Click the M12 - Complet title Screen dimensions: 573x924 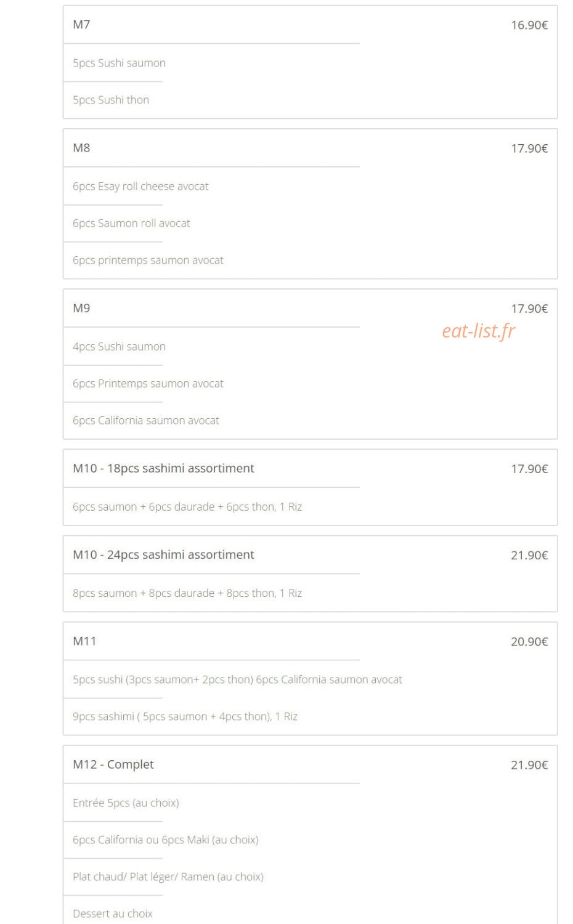pyautogui.click(x=113, y=764)
